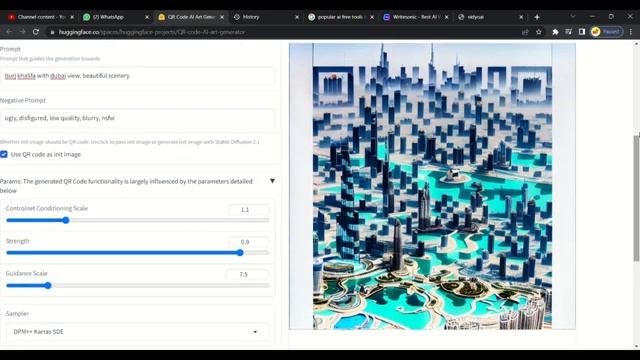This screenshot has height=360, width=640.
Task: Close the Writesonic tab
Action: click(447, 17)
